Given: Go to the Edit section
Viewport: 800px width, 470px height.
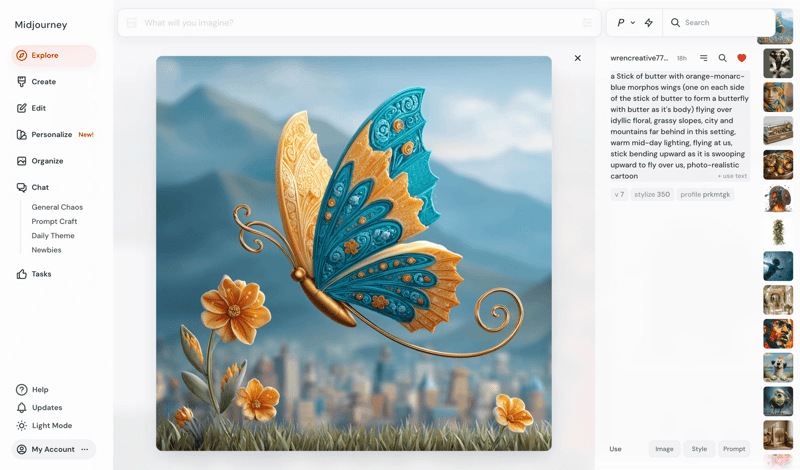Looking at the screenshot, I should point(54,108).
